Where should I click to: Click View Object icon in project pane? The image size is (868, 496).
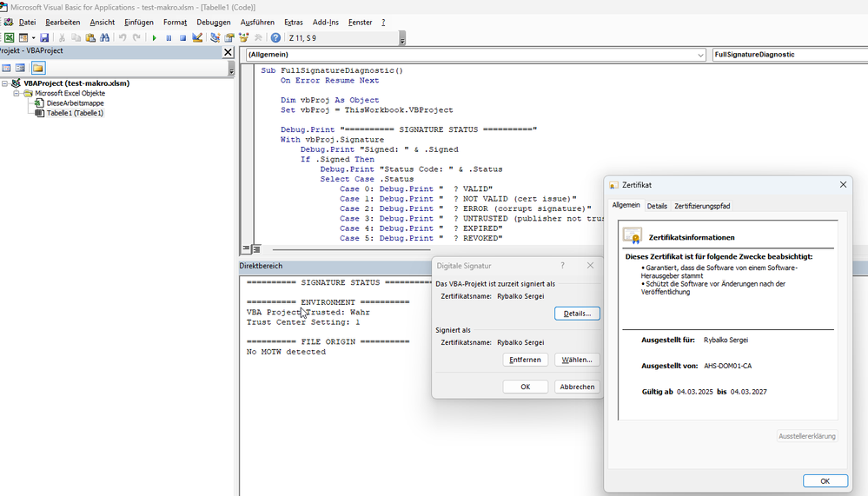tap(21, 68)
